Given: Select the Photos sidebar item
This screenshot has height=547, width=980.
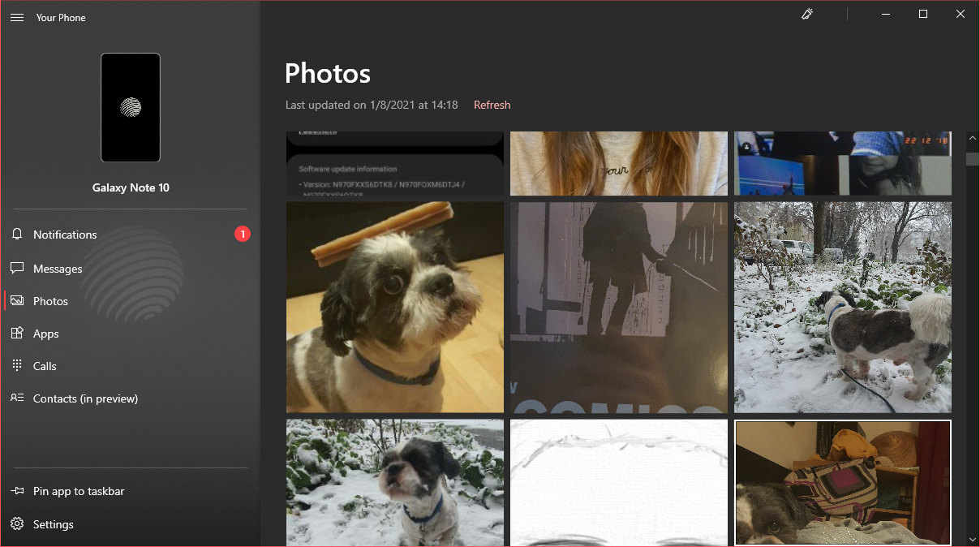Looking at the screenshot, I should click(50, 301).
